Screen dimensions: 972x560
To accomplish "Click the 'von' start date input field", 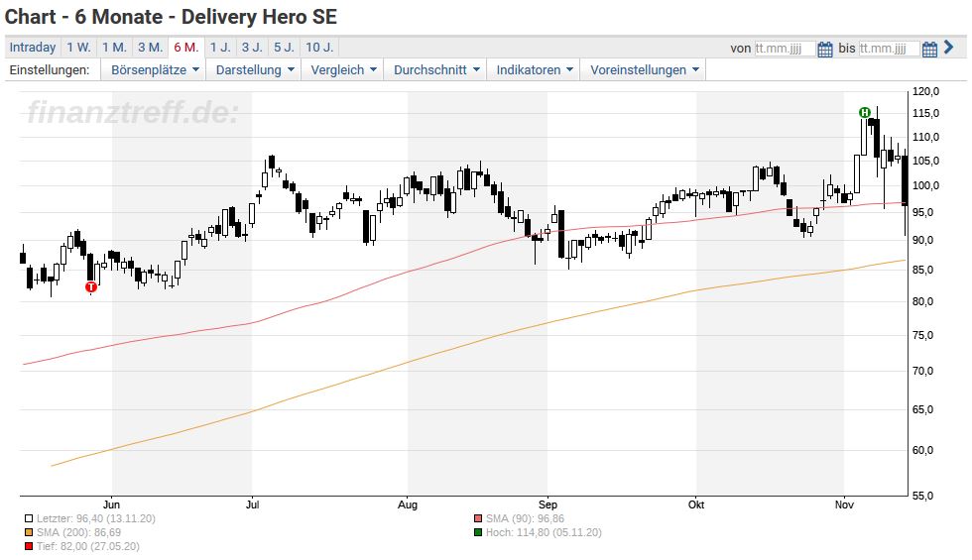I will 785,49.
